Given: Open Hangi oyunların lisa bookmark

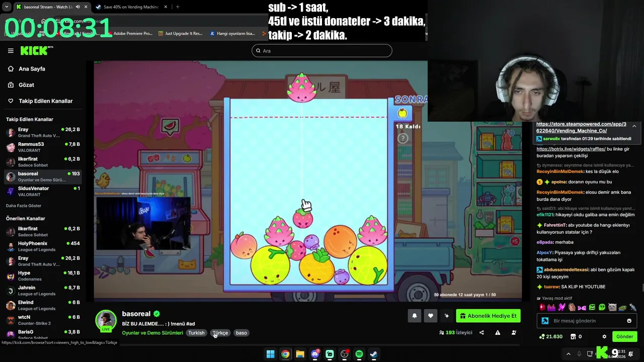Looking at the screenshot, I should [232, 34].
